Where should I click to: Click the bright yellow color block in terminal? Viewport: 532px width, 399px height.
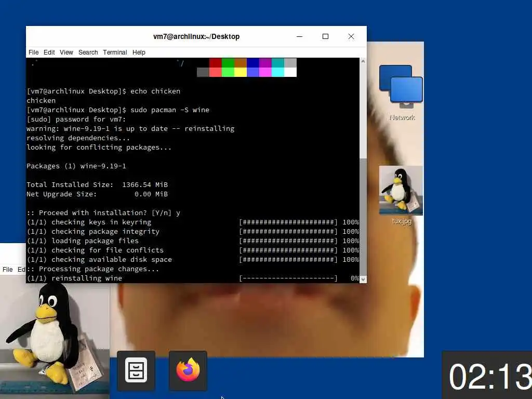click(241, 72)
